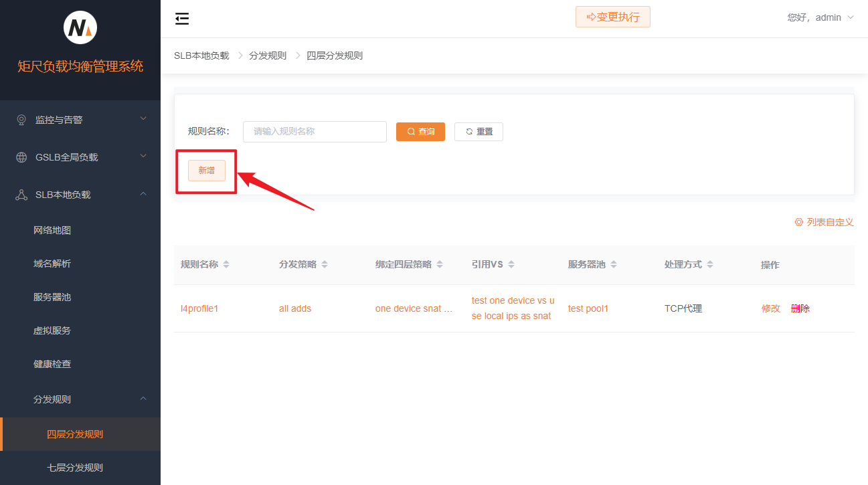Click the sidebar collapse hamburger icon
The height and width of the screenshot is (485, 868).
point(182,19)
